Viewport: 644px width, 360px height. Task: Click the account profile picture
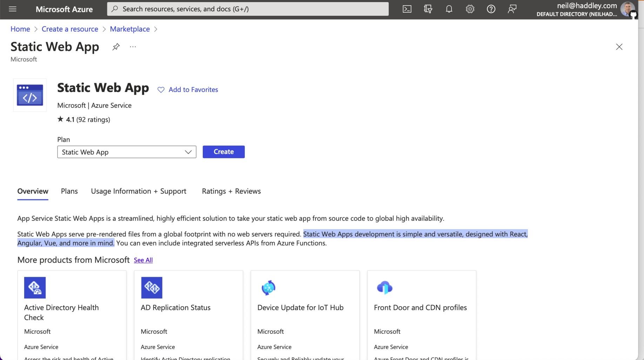click(x=628, y=9)
